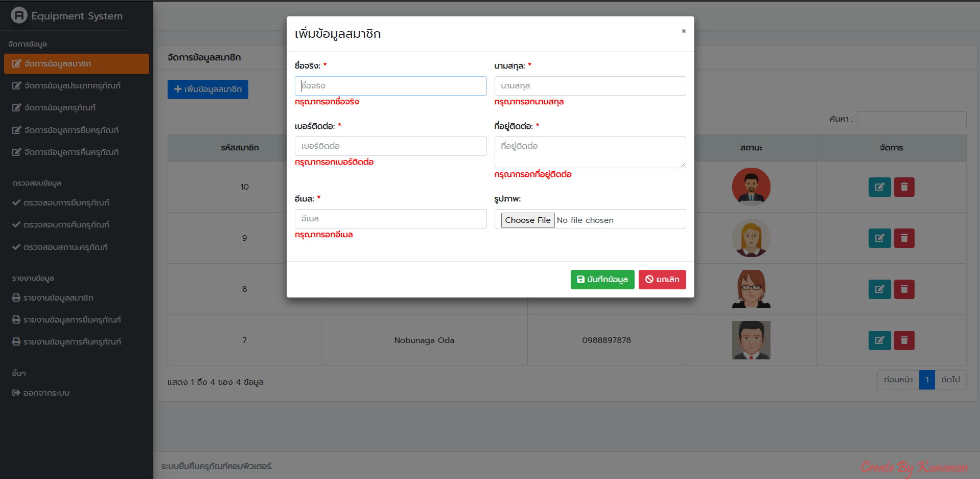Click the delete trash icon for member 10
980x479 pixels.
click(904, 187)
